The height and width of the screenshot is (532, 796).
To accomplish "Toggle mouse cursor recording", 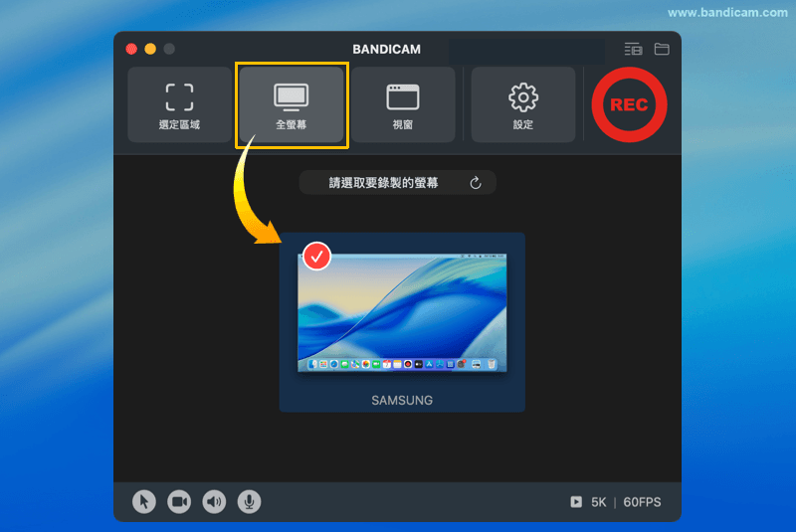I will click(x=144, y=501).
